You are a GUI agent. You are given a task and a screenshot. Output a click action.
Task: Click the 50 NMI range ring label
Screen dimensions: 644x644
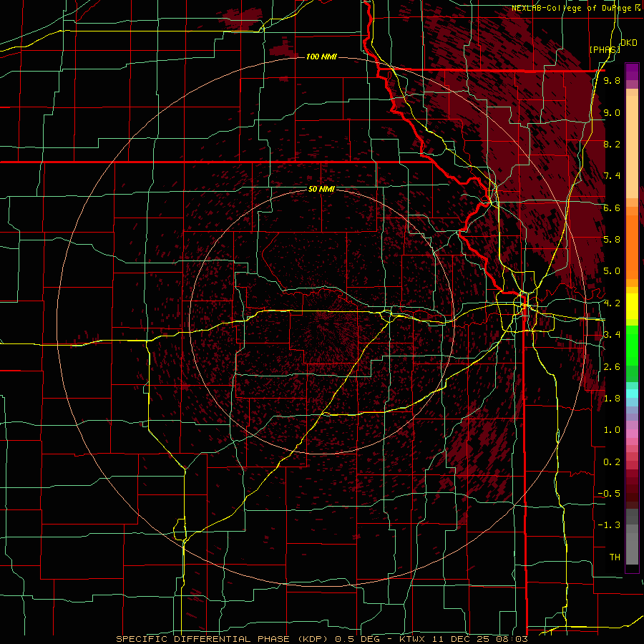coord(321,189)
